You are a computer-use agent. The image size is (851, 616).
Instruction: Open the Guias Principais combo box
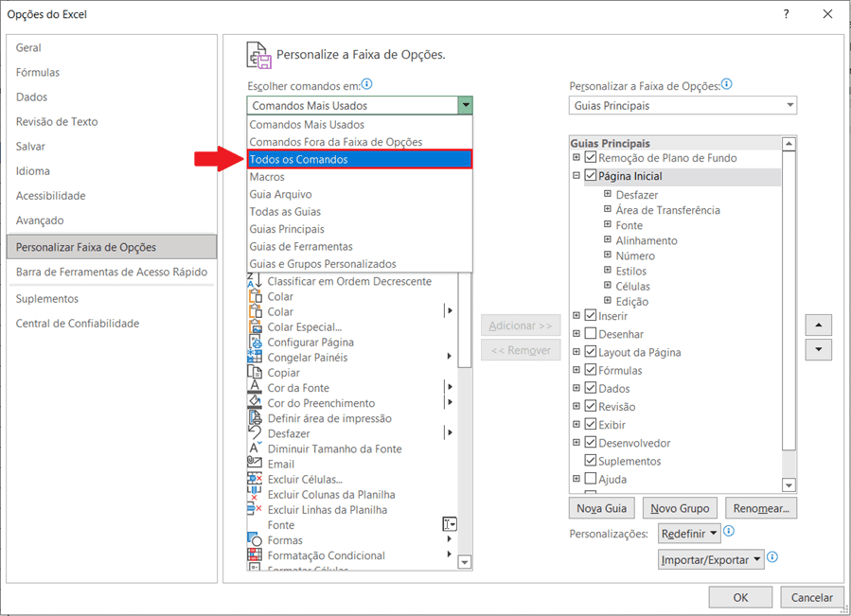tap(683, 105)
